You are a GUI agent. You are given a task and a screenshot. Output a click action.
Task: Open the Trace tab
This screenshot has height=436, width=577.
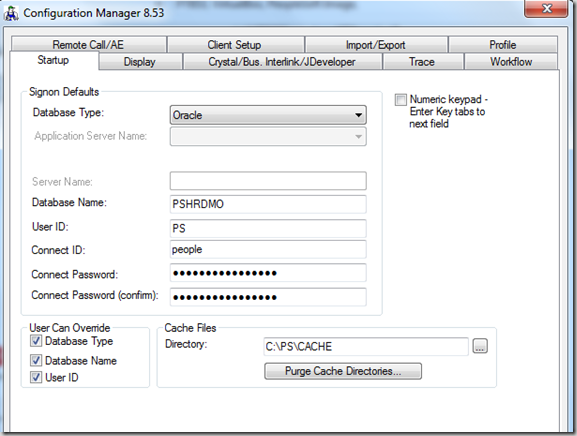pyautogui.click(x=422, y=62)
